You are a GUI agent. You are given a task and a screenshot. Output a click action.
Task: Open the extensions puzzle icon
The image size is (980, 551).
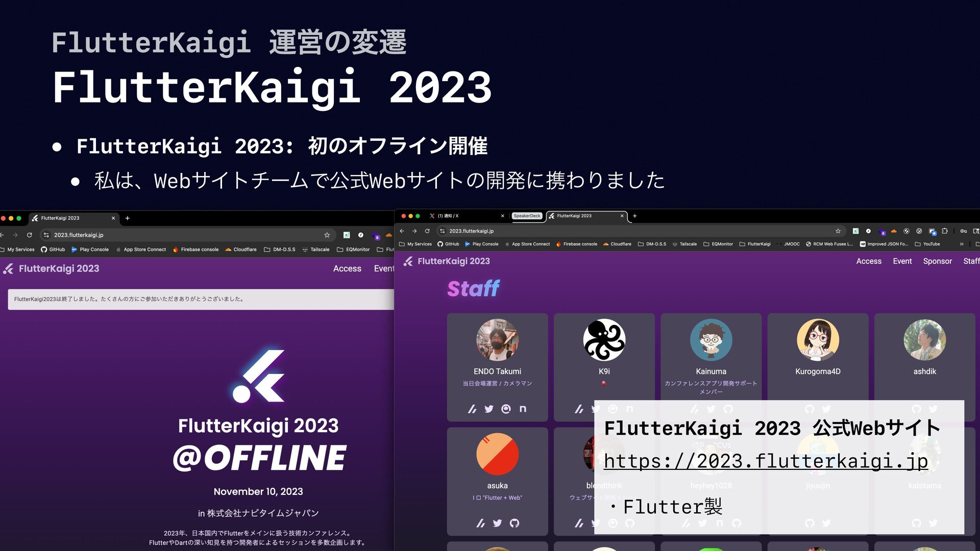(x=944, y=231)
